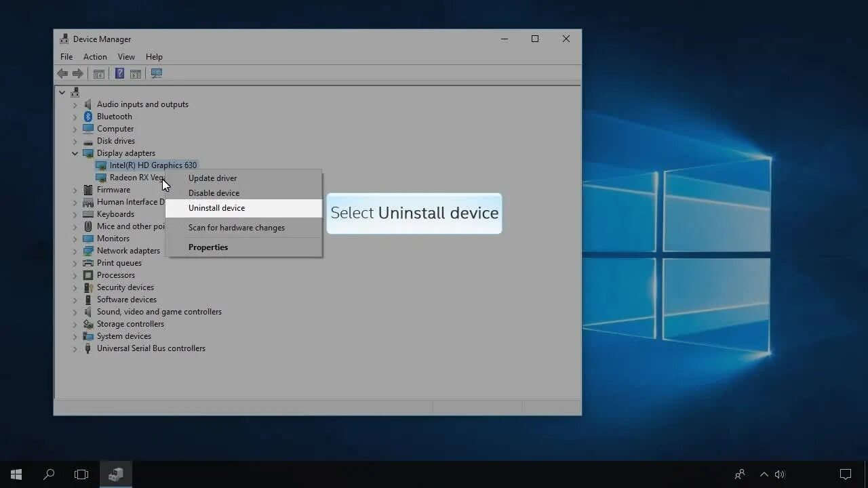This screenshot has width=868, height=488.
Task: Select Intel(R) HD Graphics 630 device
Action: pos(153,165)
